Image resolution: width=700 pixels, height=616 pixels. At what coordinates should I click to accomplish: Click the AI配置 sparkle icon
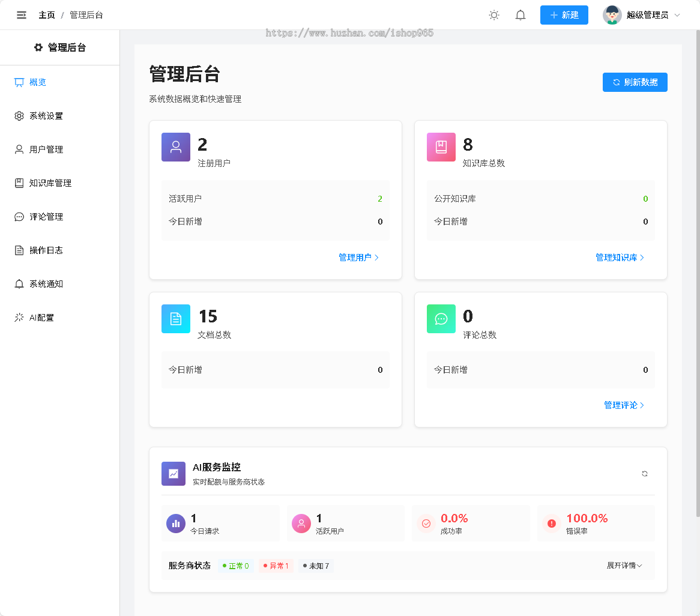click(19, 318)
